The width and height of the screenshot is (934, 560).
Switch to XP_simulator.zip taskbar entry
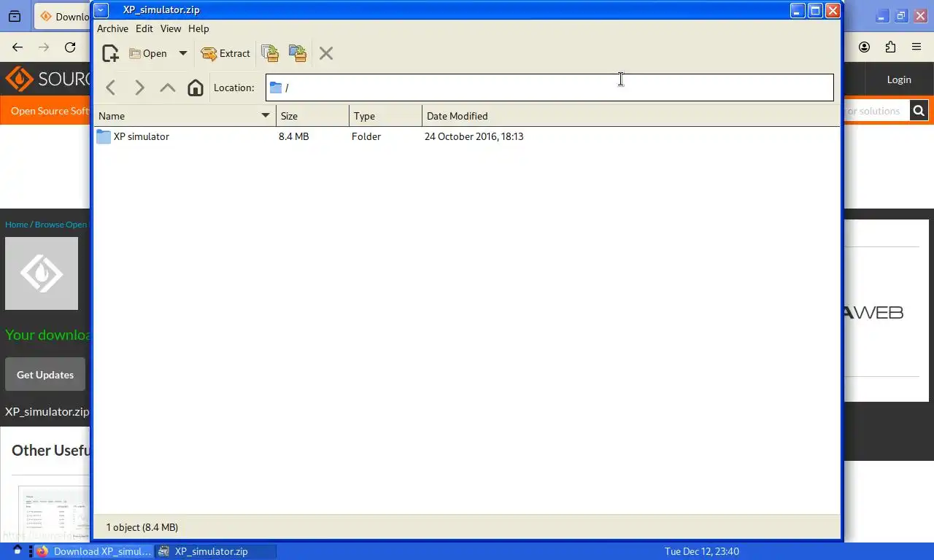tap(216, 551)
